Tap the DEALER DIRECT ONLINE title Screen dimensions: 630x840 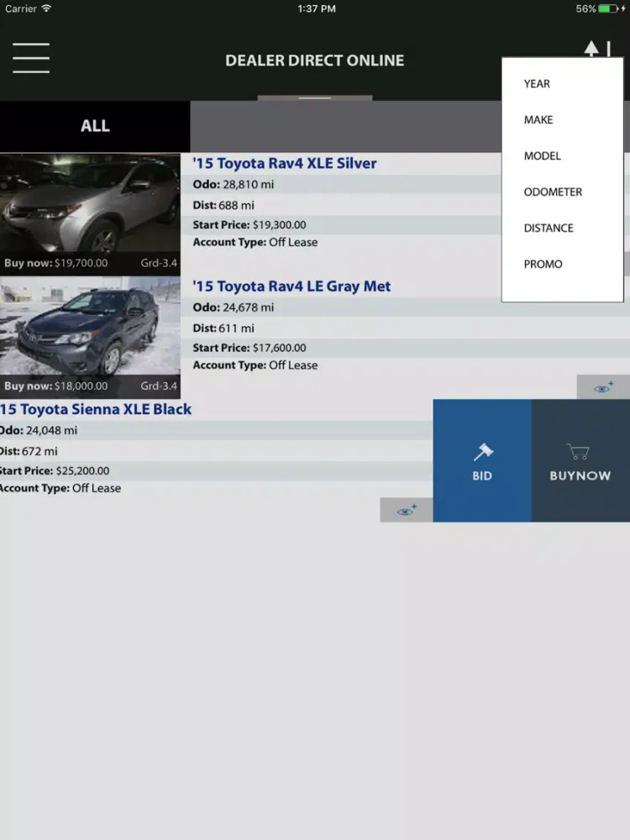[314, 60]
